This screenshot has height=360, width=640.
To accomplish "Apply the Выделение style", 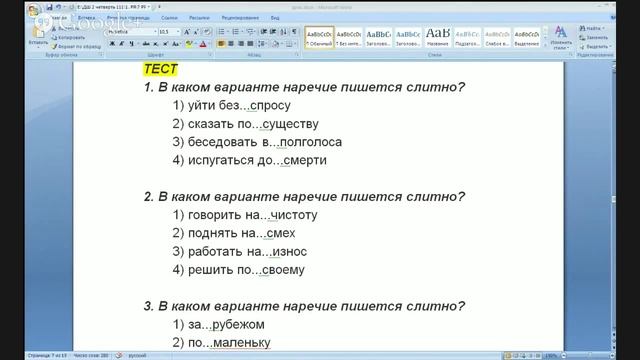I will (527, 37).
